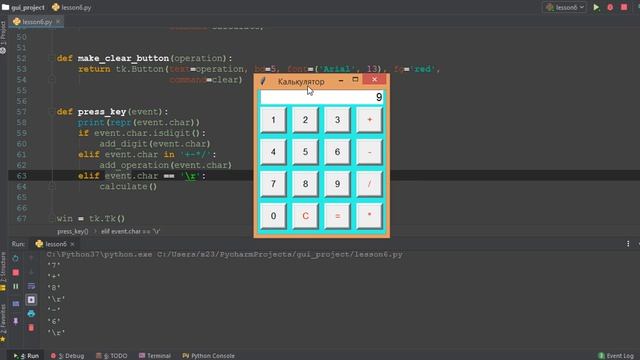Open the Event Log in the status bar
The height and width of the screenshot is (360, 640).
click(x=616, y=356)
